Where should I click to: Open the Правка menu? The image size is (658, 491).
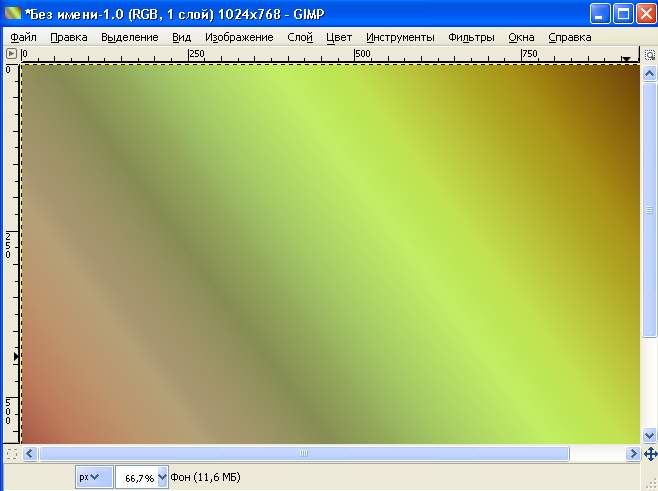[69, 37]
